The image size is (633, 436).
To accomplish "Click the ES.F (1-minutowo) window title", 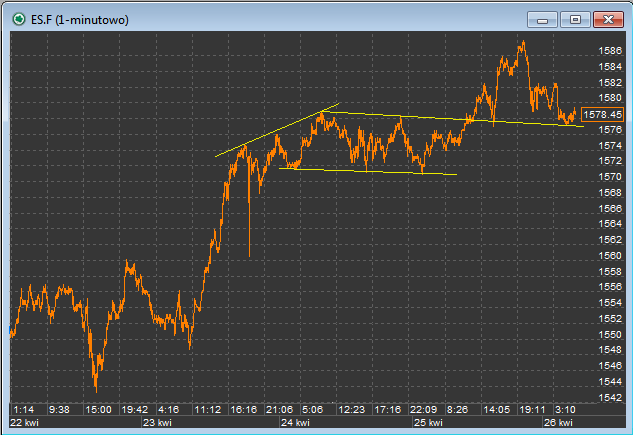I will coord(80,20).
